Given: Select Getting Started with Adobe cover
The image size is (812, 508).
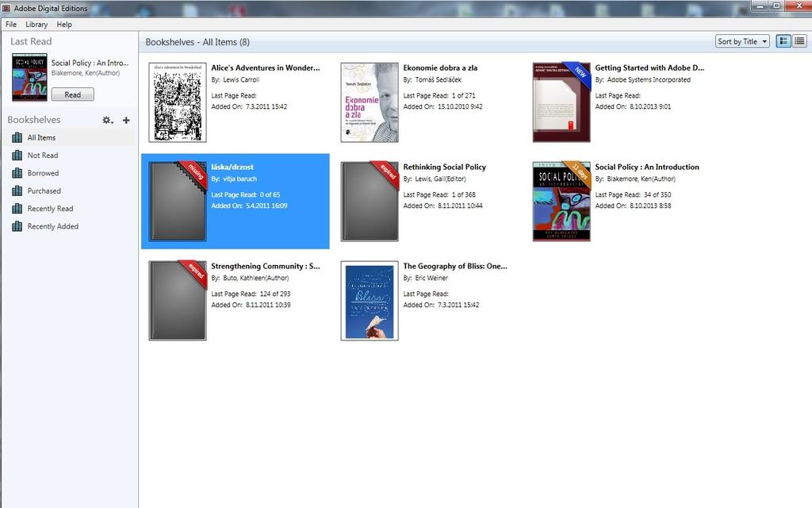Looking at the screenshot, I should click(x=562, y=102).
